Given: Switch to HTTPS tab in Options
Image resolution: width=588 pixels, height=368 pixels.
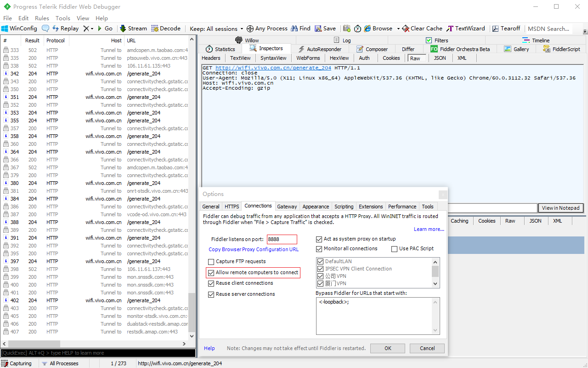Looking at the screenshot, I should 232,207.
